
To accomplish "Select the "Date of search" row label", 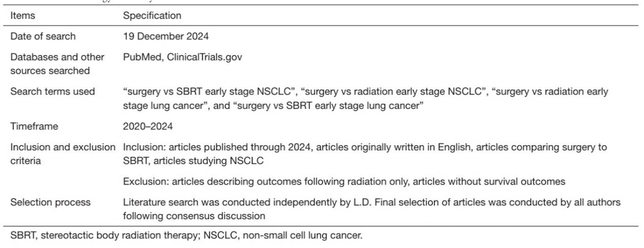I will [x=43, y=36].
